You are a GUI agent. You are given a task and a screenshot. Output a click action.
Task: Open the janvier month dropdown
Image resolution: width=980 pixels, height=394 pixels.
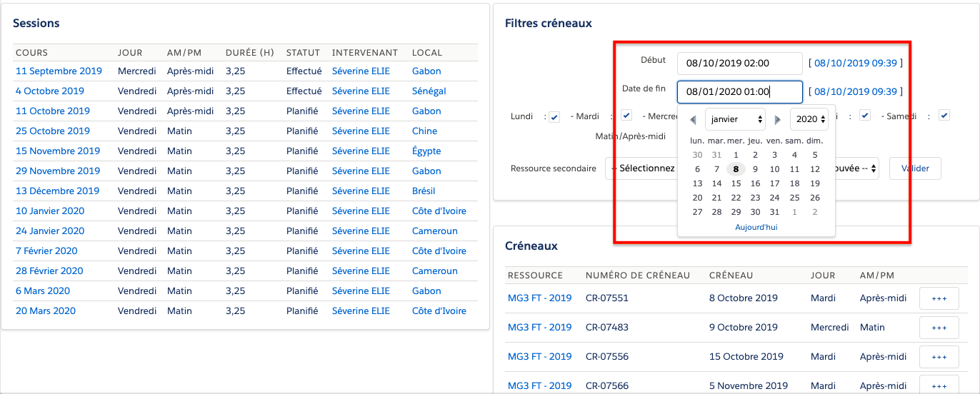point(734,119)
